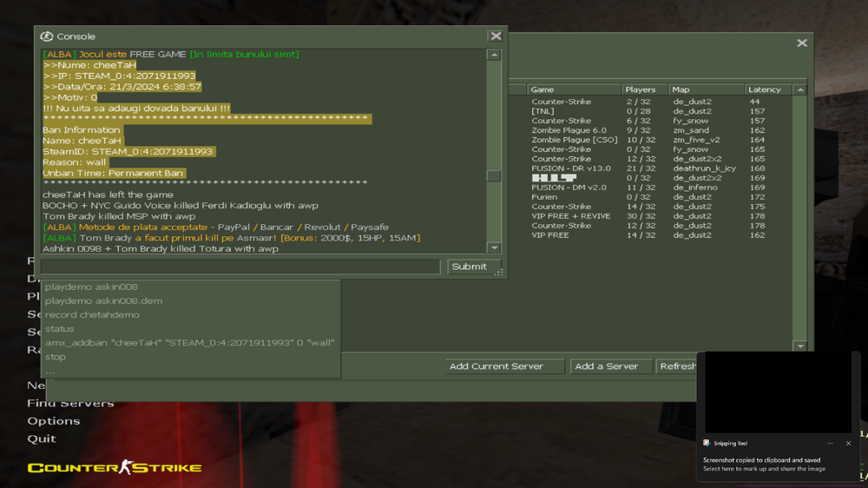
Task: Open Snipping Tool notification options (three dots)
Action: 830,443
